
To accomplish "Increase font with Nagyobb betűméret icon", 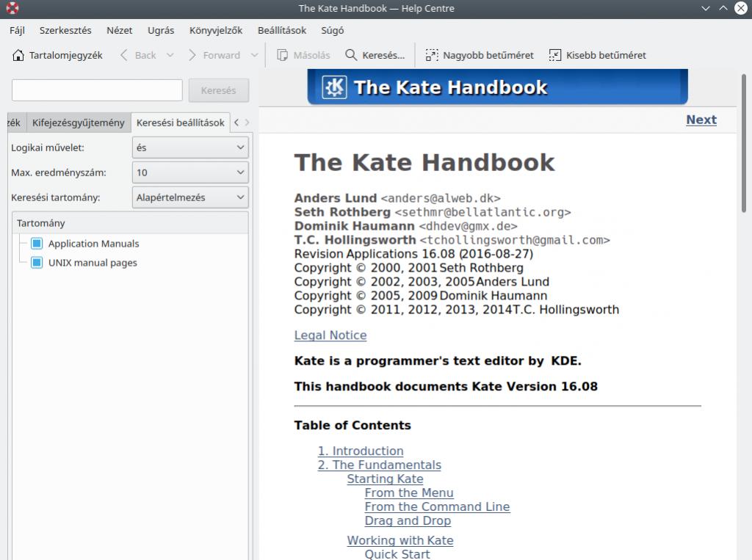I will pos(432,55).
